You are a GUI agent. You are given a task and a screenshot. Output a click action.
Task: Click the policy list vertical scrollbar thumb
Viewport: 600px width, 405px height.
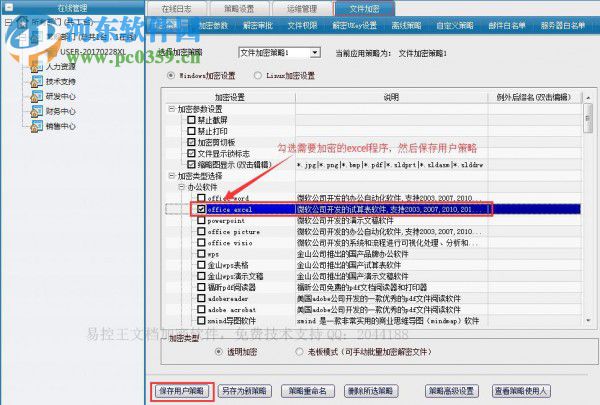pyautogui.click(x=588, y=118)
